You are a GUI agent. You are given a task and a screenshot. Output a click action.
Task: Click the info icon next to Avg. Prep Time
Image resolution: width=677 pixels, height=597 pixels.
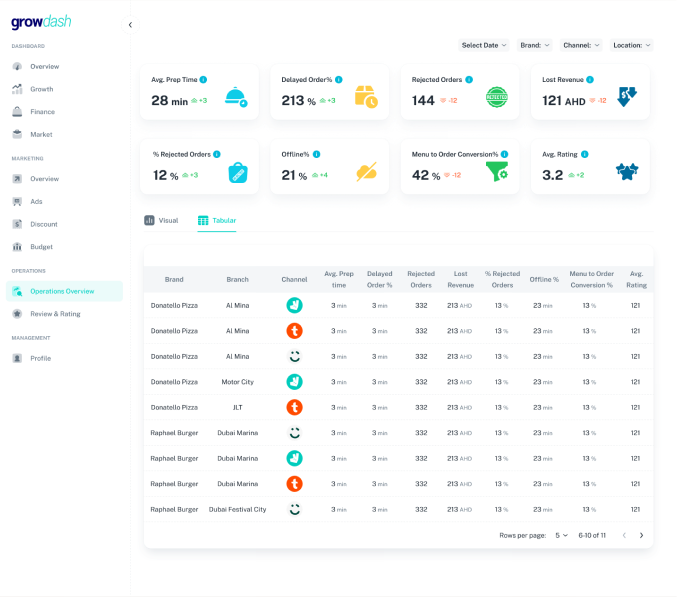click(203, 79)
